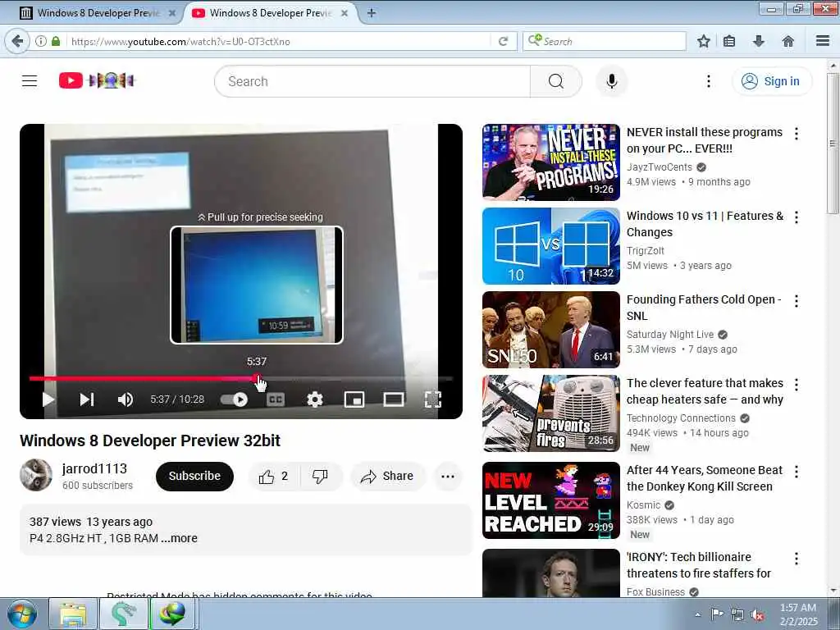This screenshot has width=840, height=630.
Task: Open the downloads arrow icon
Action: 759,41
